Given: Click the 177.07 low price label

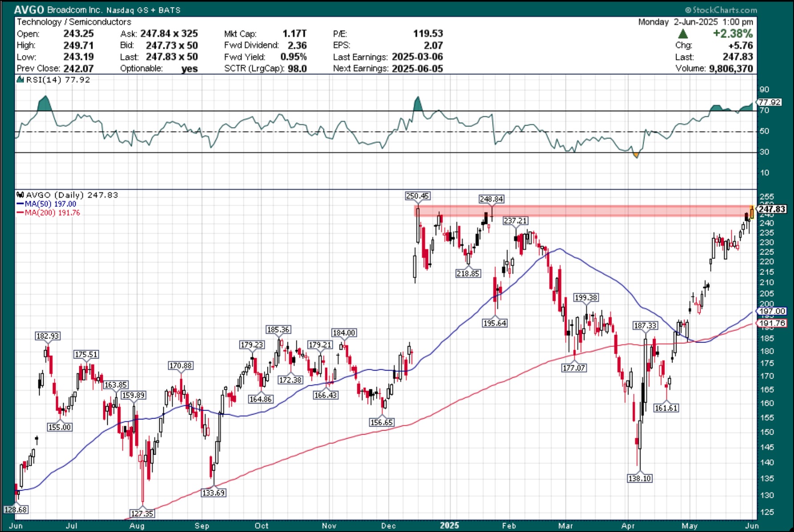Looking at the screenshot, I should 574,367.
